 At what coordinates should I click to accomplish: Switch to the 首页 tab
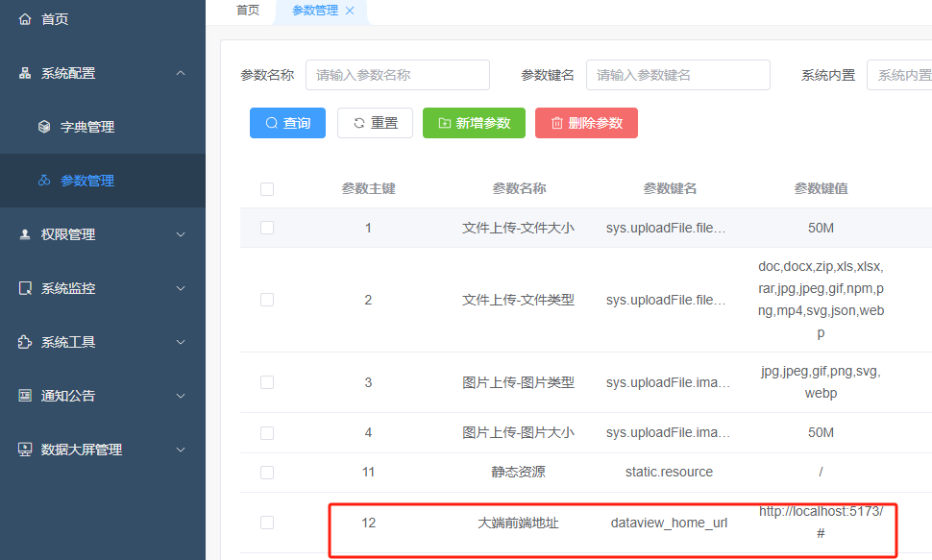pos(248,11)
